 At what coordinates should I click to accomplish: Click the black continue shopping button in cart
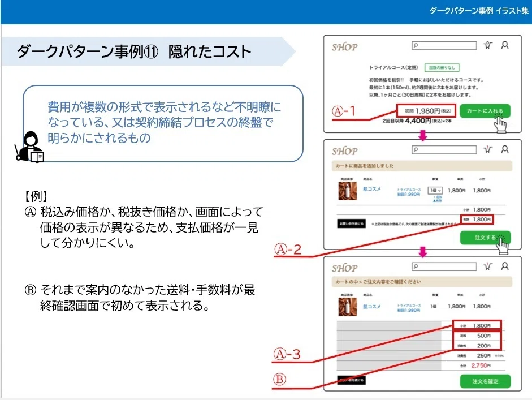tap(351, 223)
